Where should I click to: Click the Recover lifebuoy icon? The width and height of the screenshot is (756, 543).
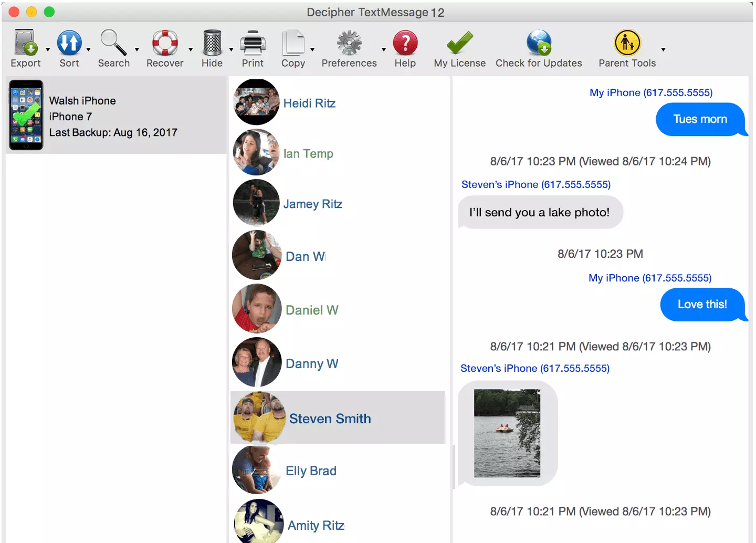point(165,43)
